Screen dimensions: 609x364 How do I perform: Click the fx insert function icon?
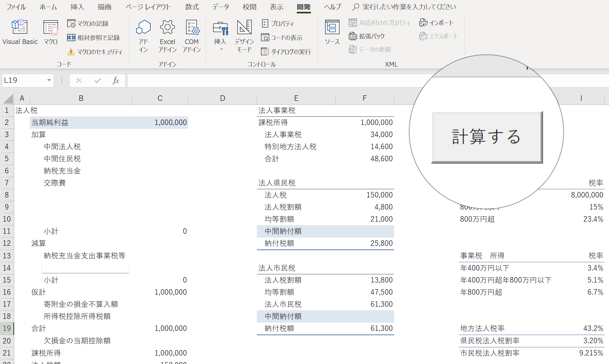point(116,81)
